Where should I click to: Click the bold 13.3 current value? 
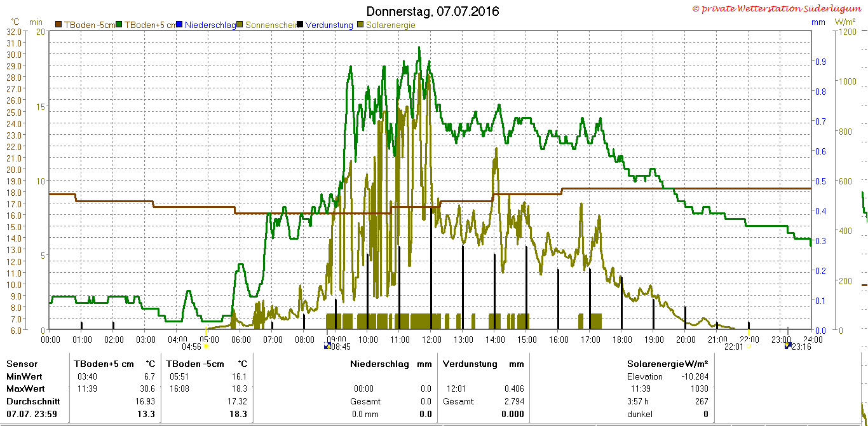point(147,414)
